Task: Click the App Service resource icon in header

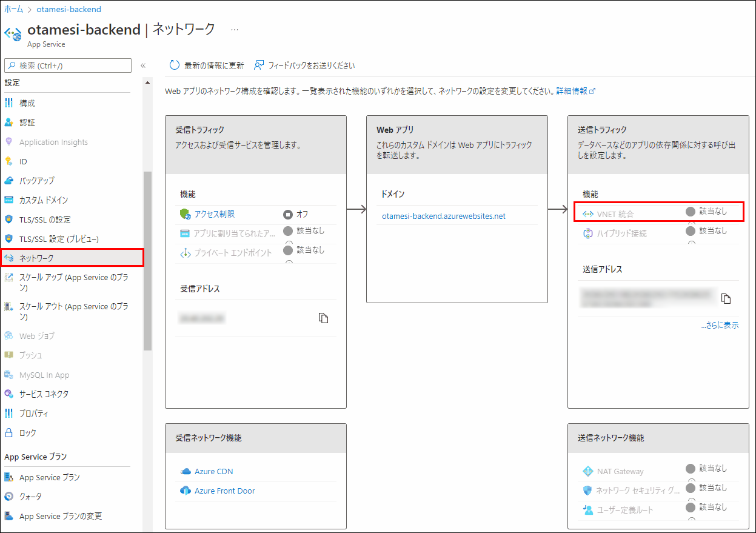Action: click(13, 33)
